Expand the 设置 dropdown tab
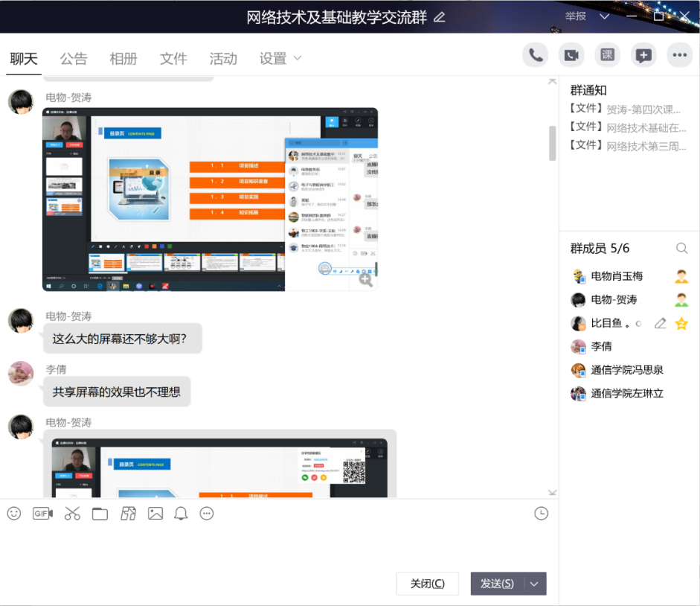The height and width of the screenshot is (606, 700). click(280, 59)
